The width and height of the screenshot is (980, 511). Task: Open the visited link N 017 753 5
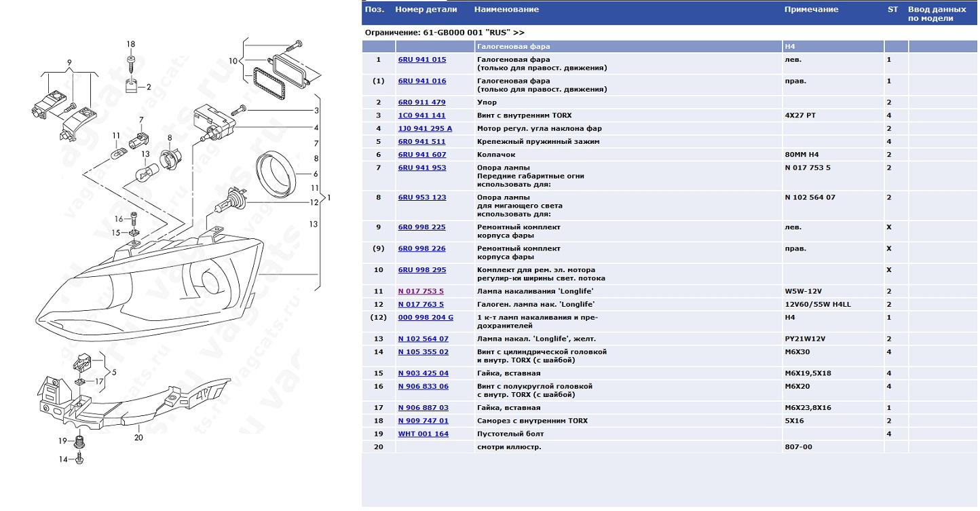(421, 291)
